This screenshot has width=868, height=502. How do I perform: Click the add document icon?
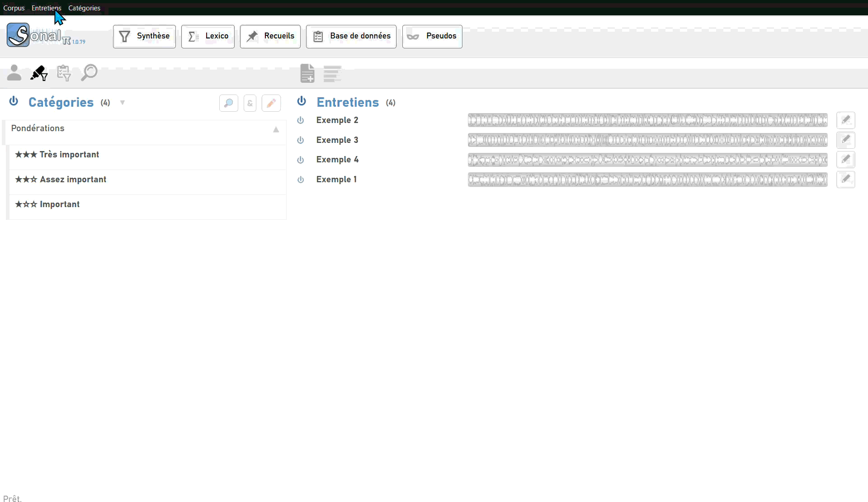coord(307,73)
